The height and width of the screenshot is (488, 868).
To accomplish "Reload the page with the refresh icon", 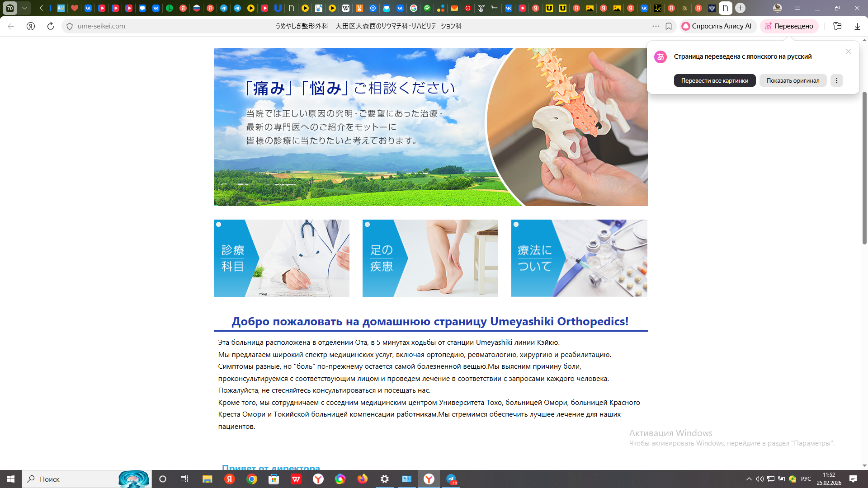I will tap(51, 26).
